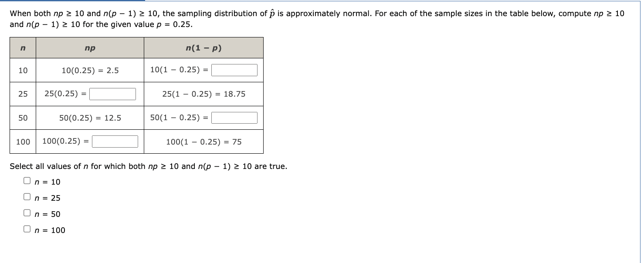Click the 'Select all values of n' instruction text
The image size is (644, 263).
[x=148, y=166]
